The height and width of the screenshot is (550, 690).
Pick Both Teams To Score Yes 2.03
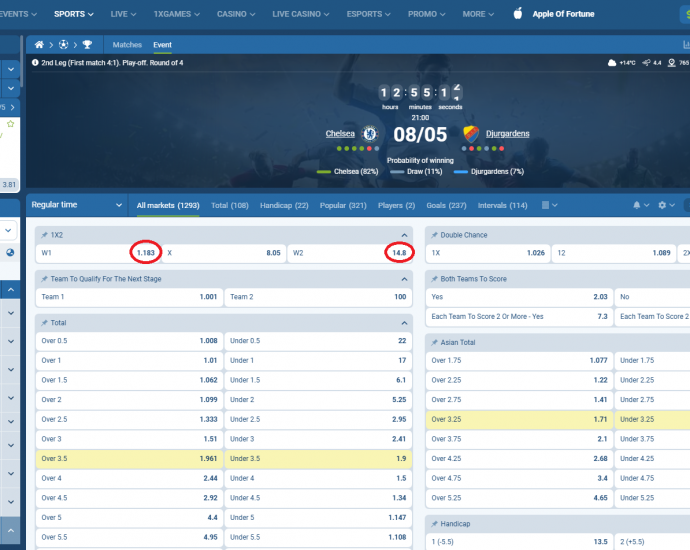[x=519, y=297]
